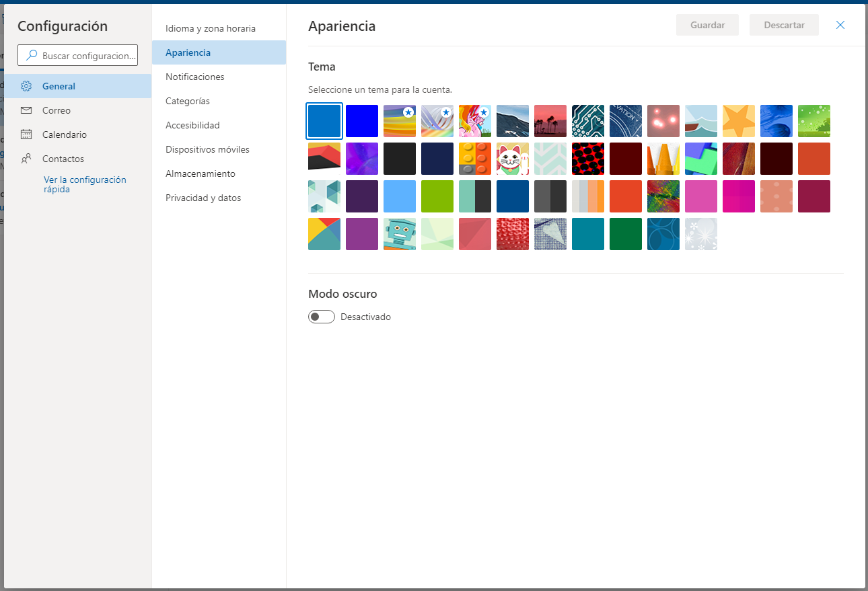This screenshot has width=868, height=591.
Task: Pick the blue jellyfish theme
Action: [x=776, y=121]
